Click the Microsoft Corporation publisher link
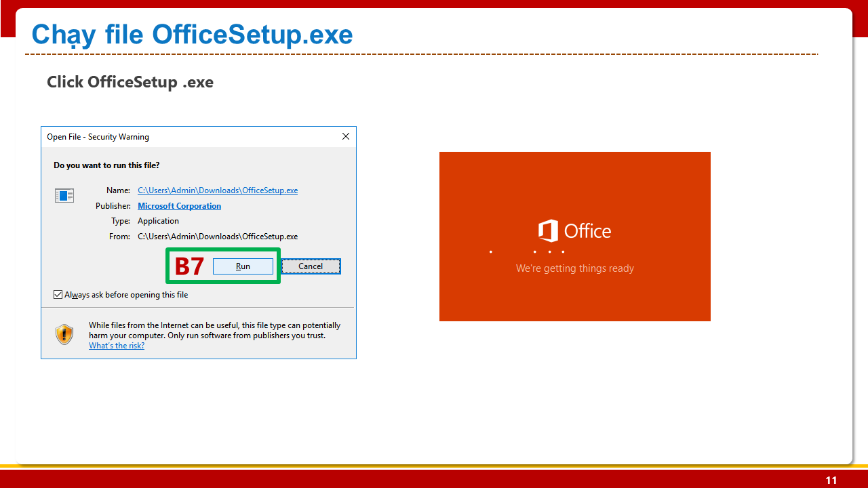 [179, 206]
